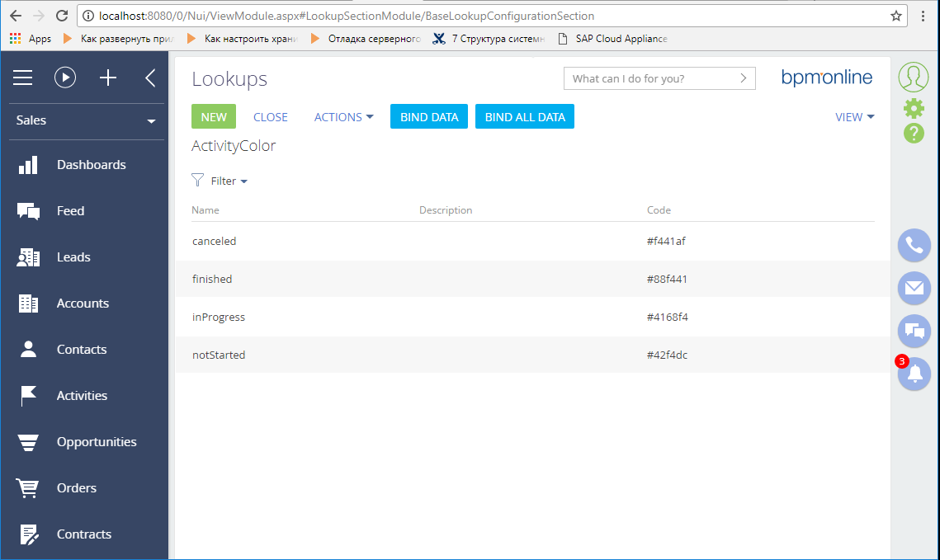Click the bpm'online logo
The width and height of the screenshot is (940, 560).
[826, 78]
